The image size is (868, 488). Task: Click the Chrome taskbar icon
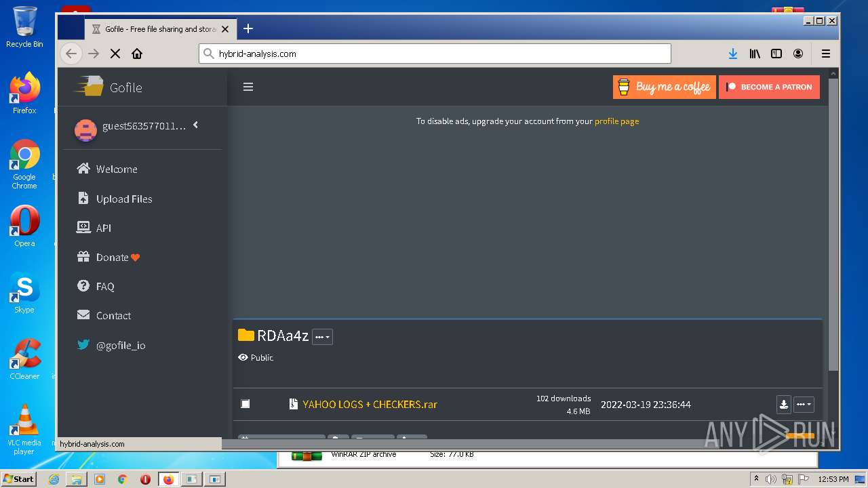point(122,479)
